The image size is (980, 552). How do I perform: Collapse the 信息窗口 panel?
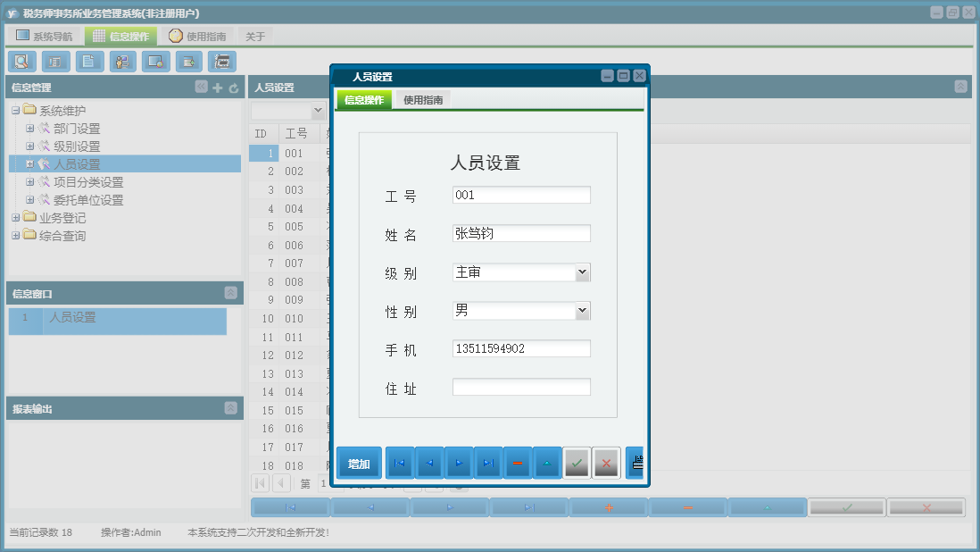tap(230, 293)
